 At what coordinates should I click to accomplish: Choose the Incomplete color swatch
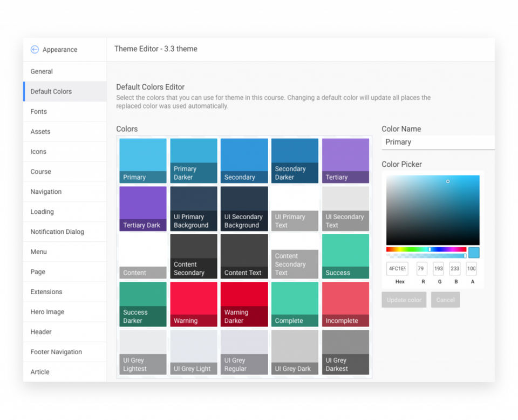point(345,304)
